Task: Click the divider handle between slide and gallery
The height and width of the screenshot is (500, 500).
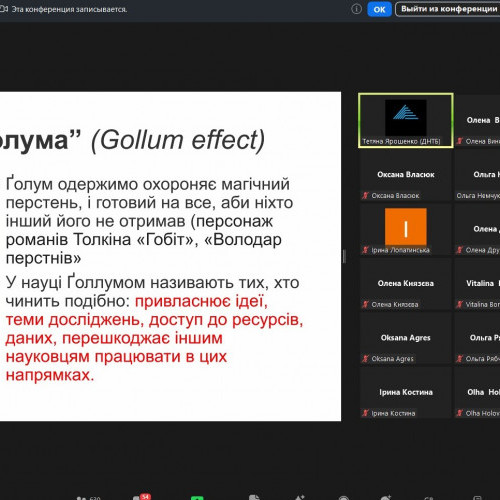Action: click(344, 256)
